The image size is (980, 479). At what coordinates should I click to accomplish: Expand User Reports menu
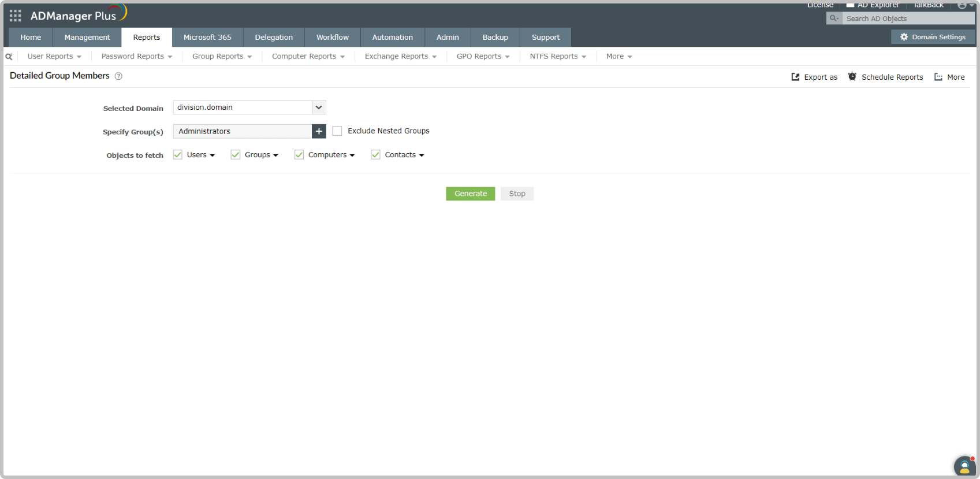(54, 57)
